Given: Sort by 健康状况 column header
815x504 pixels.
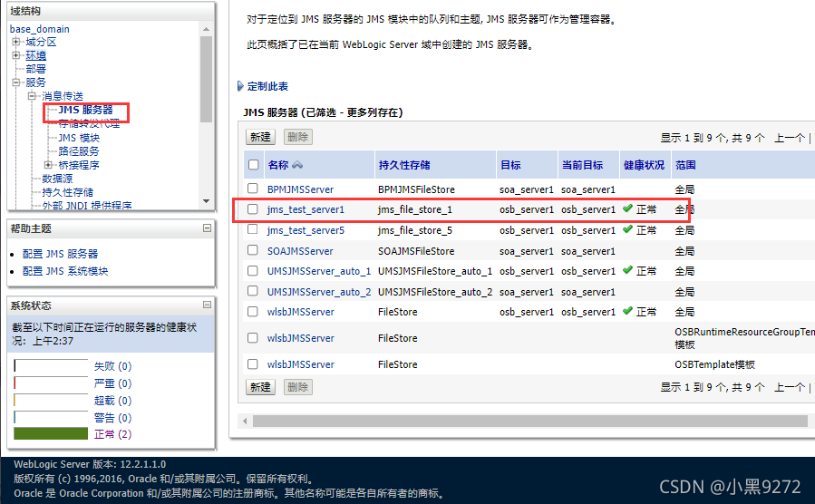Looking at the screenshot, I should pos(644,165).
